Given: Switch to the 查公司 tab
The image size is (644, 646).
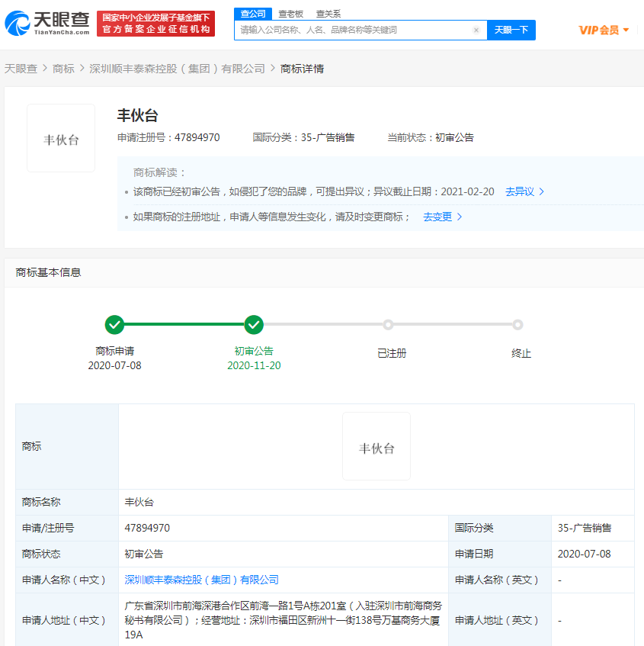Looking at the screenshot, I should pyautogui.click(x=253, y=14).
